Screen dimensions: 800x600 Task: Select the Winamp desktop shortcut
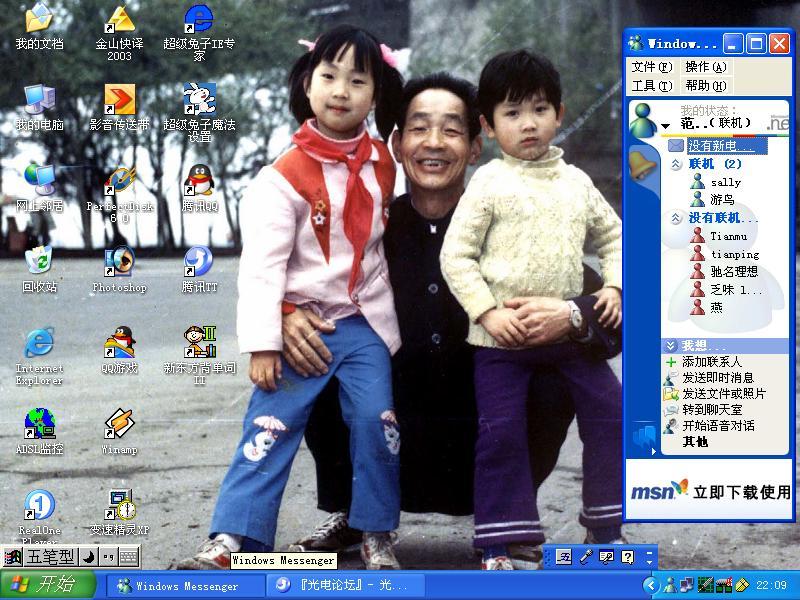pyautogui.click(x=119, y=431)
